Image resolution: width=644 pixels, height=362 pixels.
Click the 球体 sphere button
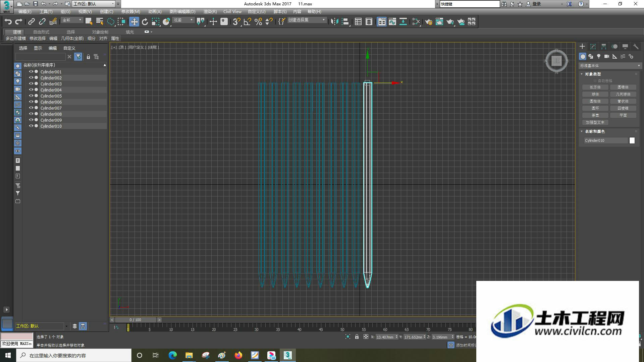(x=595, y=94)
